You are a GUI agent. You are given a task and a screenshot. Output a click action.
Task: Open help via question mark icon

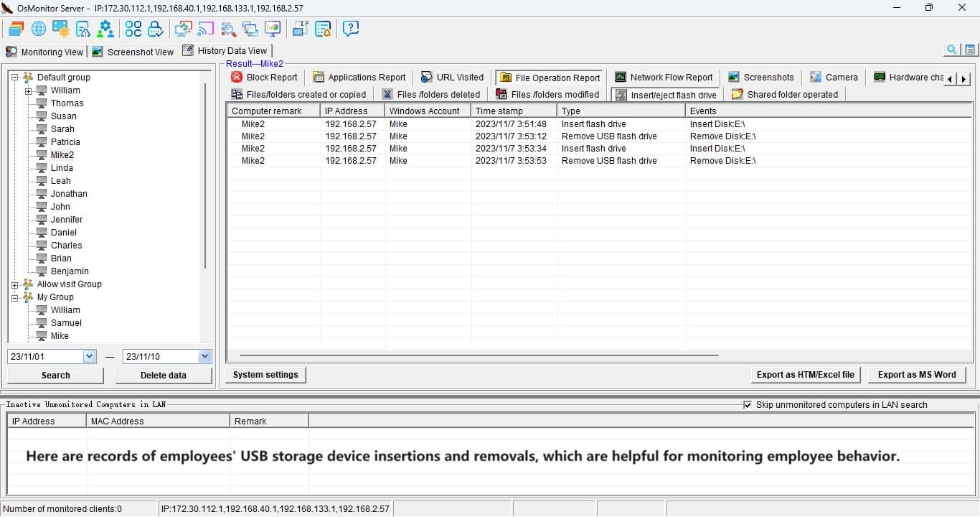pyautogui.click(x=351, y=28)
